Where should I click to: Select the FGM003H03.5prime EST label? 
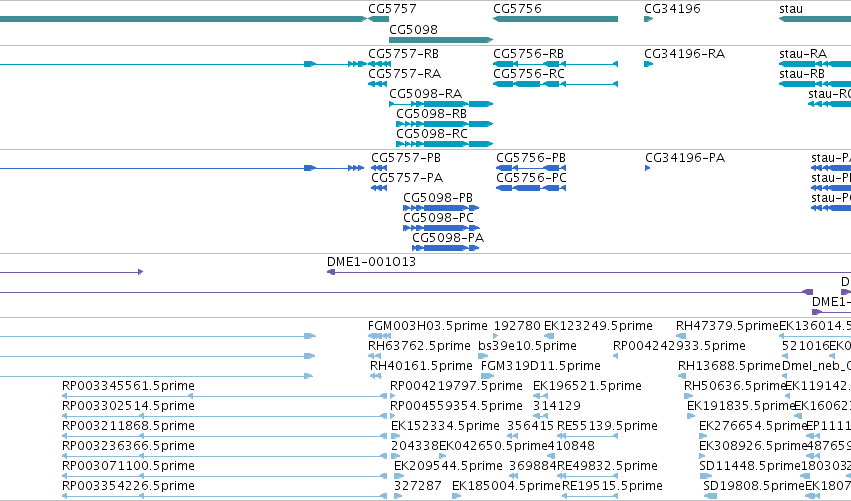coord(428,326)
